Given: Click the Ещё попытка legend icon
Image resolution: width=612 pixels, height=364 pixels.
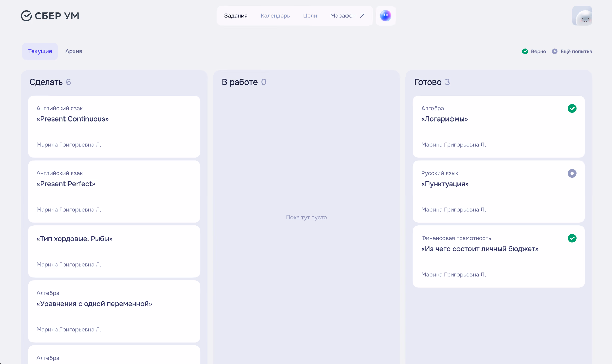Looking at the screenshot, I should coord(554,51).
